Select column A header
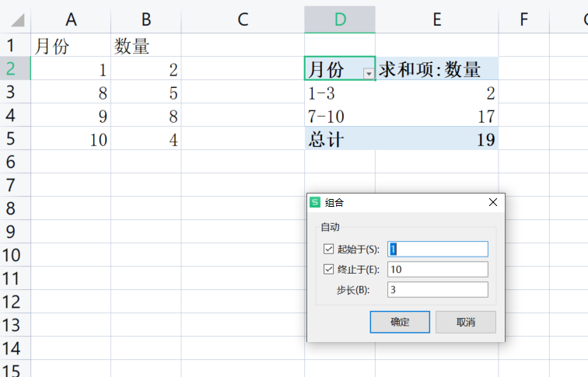The image size is (588, 377). [71, 19]
